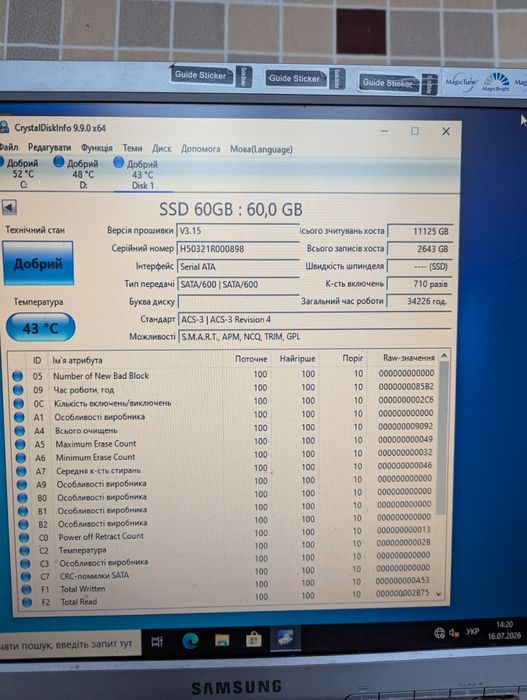The image size is (527, 700).
Task: Open the Функція menu
Action: (x=96, y=148)
